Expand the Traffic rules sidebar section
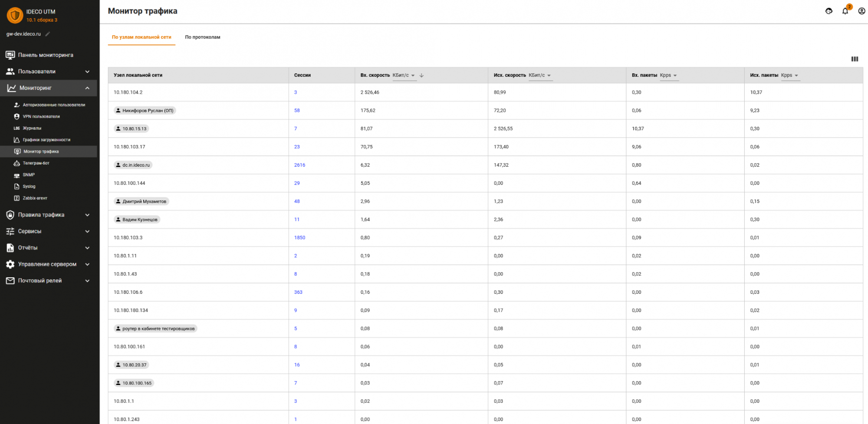 tap(87, 215)
